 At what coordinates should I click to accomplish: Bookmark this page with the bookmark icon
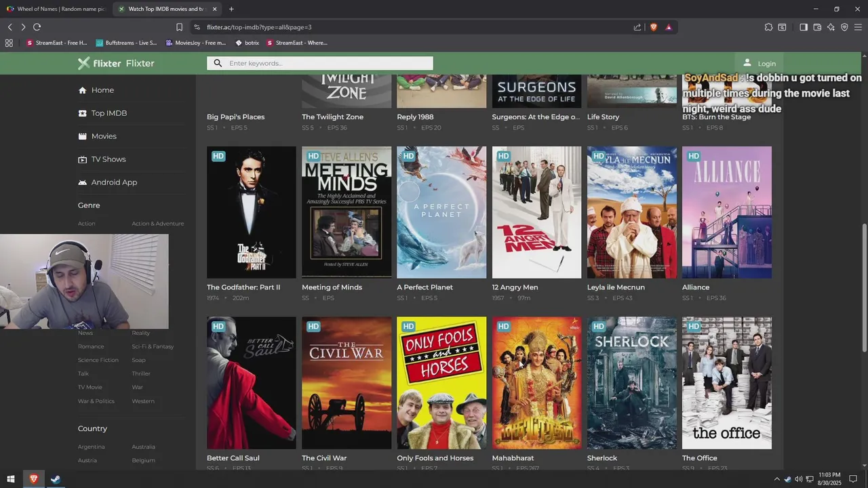179,27
